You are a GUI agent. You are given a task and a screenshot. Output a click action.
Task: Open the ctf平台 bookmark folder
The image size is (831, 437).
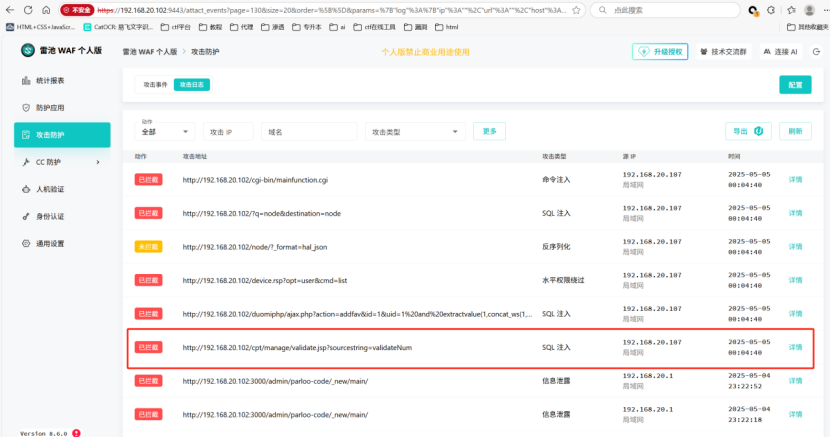pyautogui.click(x=175, y=27)
